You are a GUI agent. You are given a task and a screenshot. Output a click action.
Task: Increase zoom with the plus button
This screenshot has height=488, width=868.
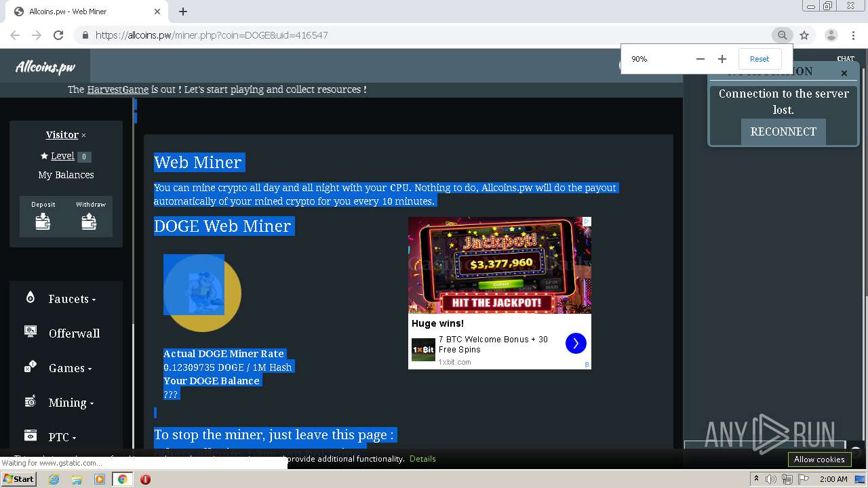[722, 59]
